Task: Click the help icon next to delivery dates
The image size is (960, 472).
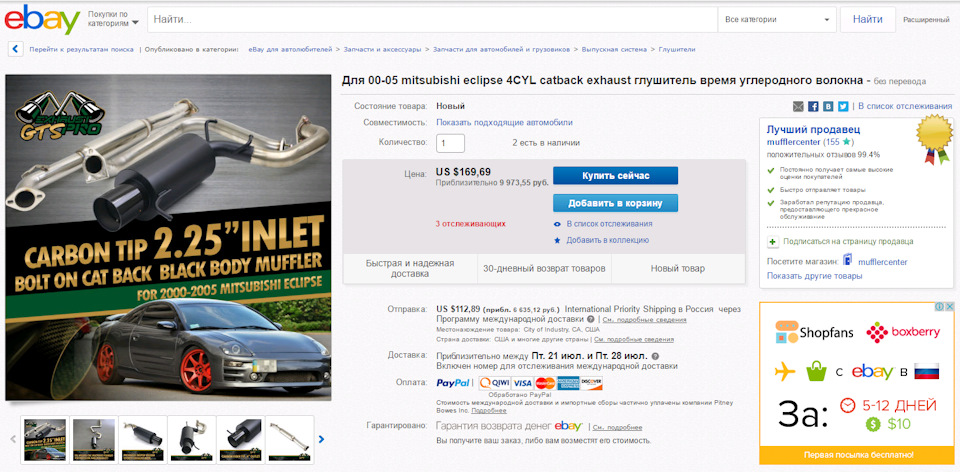Action: [x=655, y=356]
